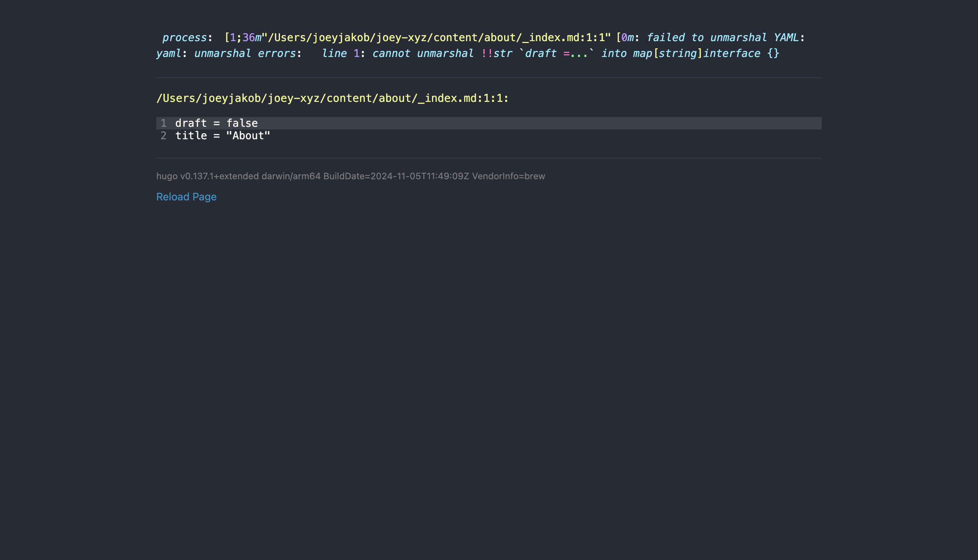Click the Reload Page link

(x=186, y=197)
